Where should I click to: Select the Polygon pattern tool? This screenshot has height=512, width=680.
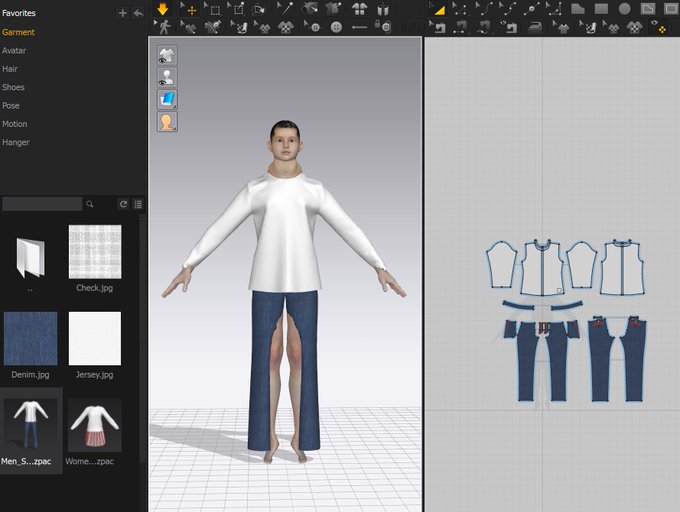(578, 9)
